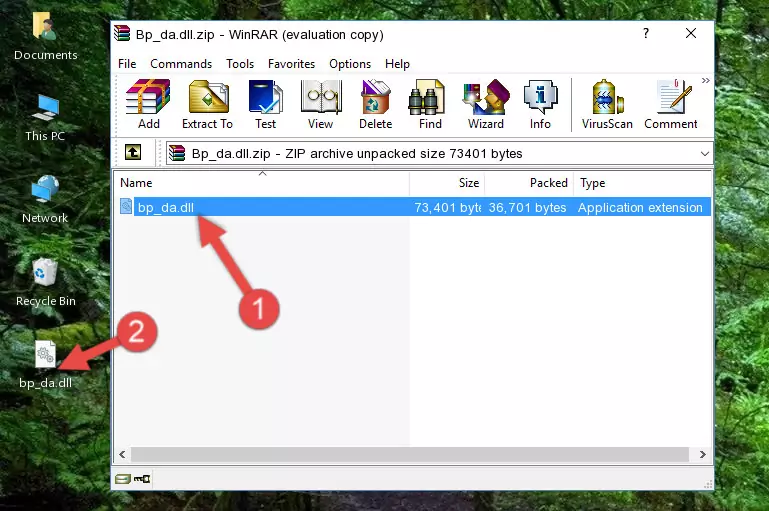The width and height of the screenshot is (769, 511).
Task: Open the Comment tool
Action: coord(670,104)
